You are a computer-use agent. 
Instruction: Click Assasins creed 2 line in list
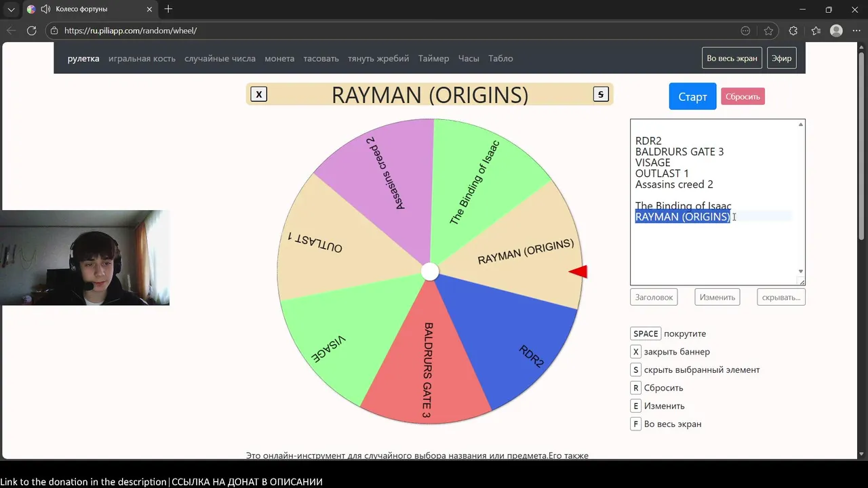(674, 184)
